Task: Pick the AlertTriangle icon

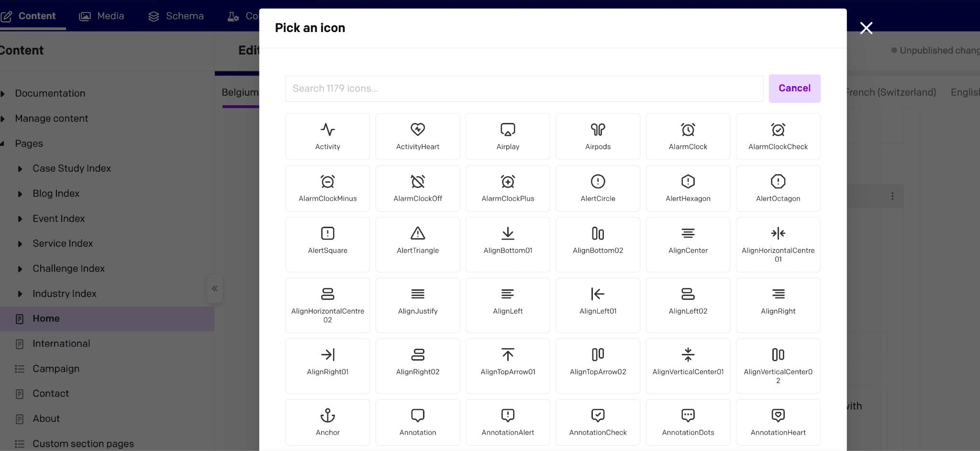Action: pyautogui.click(x=418, y=245)
